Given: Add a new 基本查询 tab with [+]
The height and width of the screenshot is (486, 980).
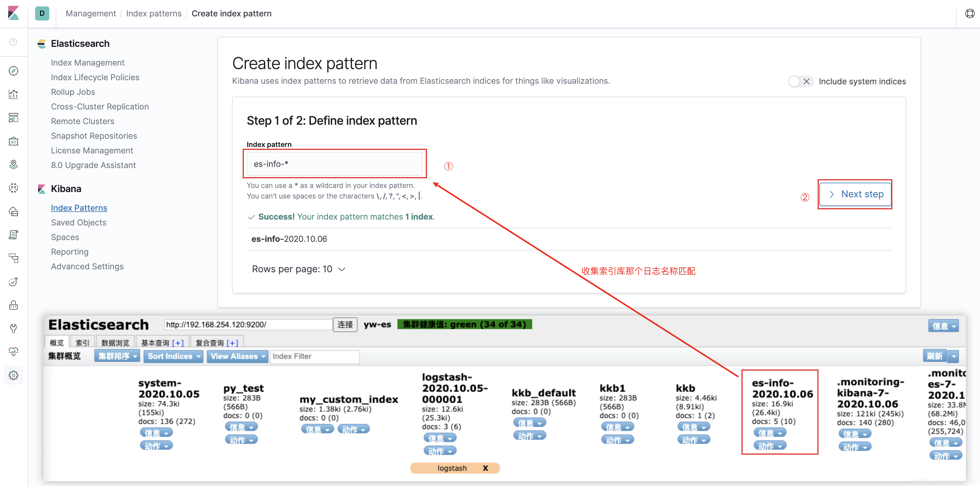Looking at the screenshot, I should click(x=178, y=343).
